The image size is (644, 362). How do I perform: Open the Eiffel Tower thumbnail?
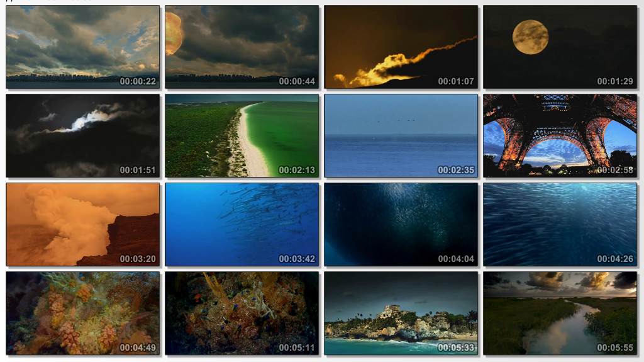(x=560, y=135)
